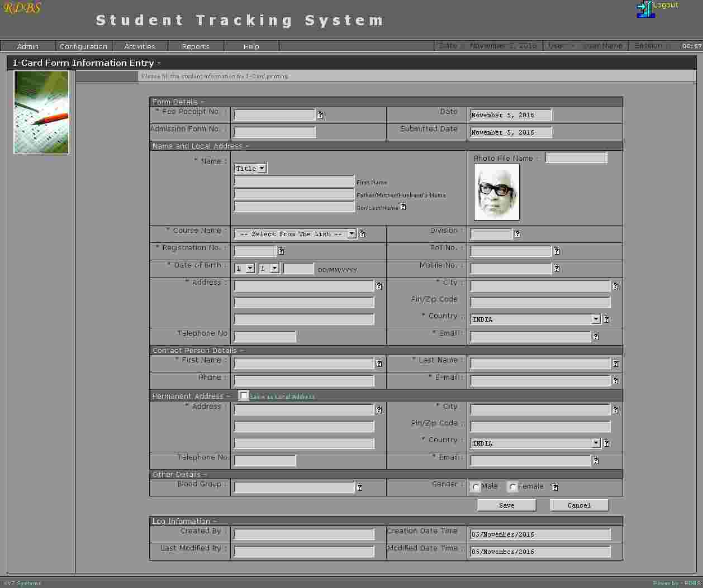703x588 pixels.
Task: Click the Save button
Action: pos(507,505)
